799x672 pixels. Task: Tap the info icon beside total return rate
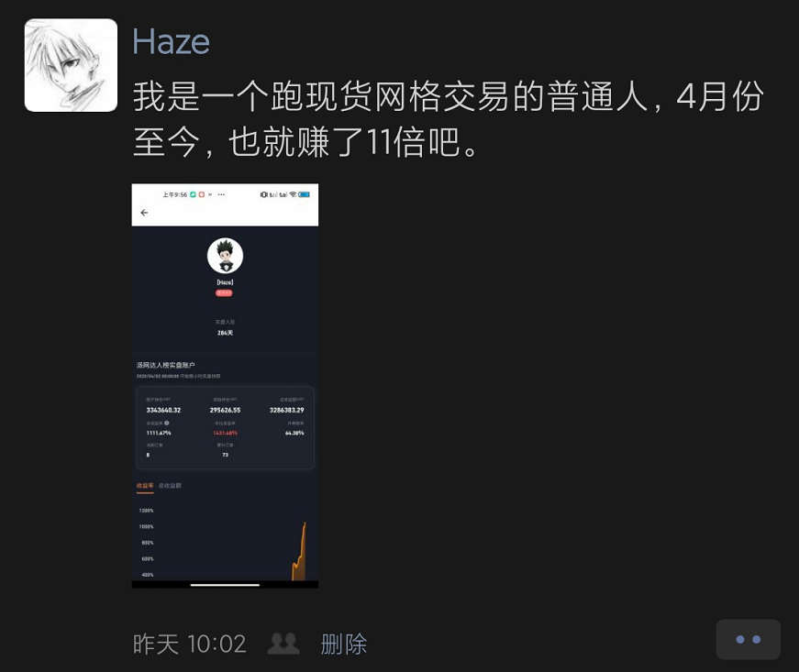167,423
